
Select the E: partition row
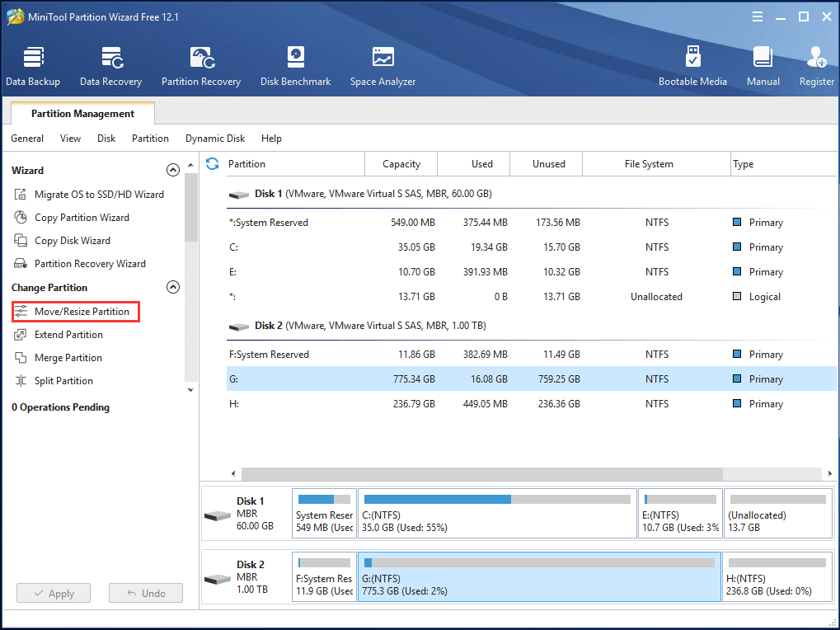[531, 272]
